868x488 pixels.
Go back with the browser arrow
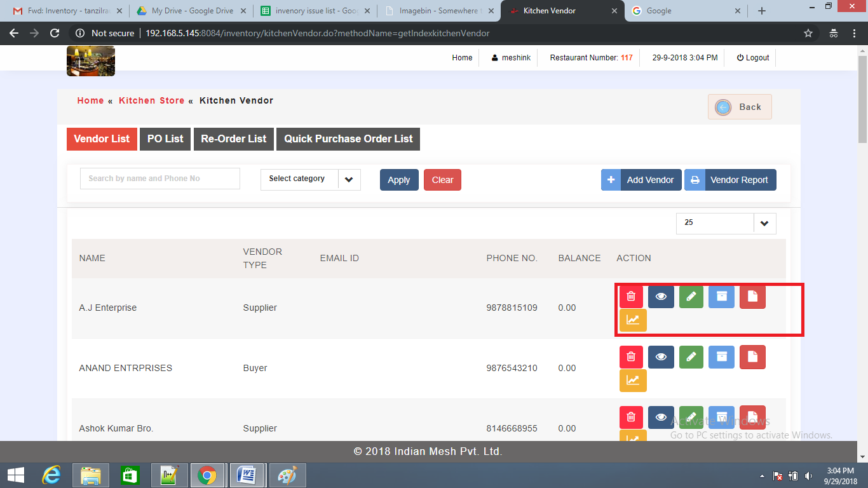(x=14, y=33)
